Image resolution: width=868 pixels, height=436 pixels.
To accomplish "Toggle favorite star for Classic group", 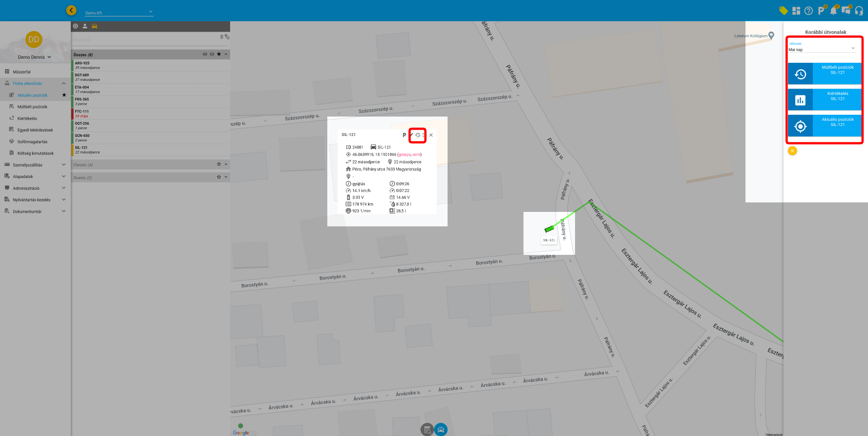I will coord(219,164).
